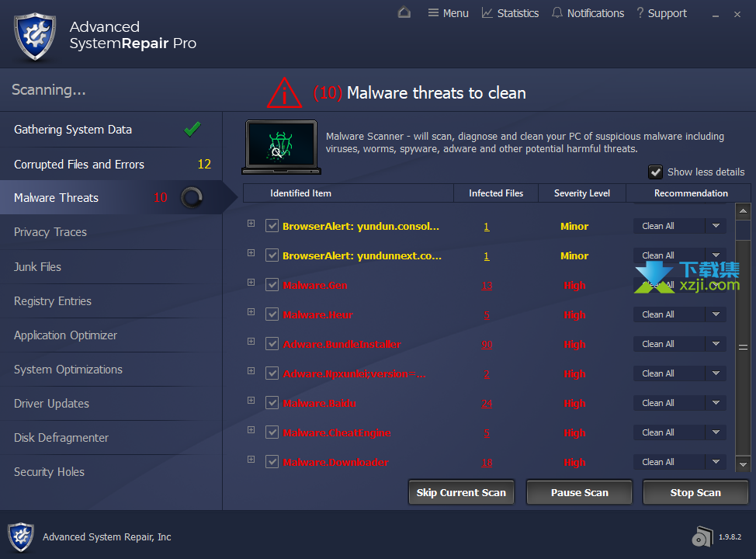Screen dimensions: 756x559
Task: Click the threat list scrollbar up arrow
Action: click(x=743, y=210)
